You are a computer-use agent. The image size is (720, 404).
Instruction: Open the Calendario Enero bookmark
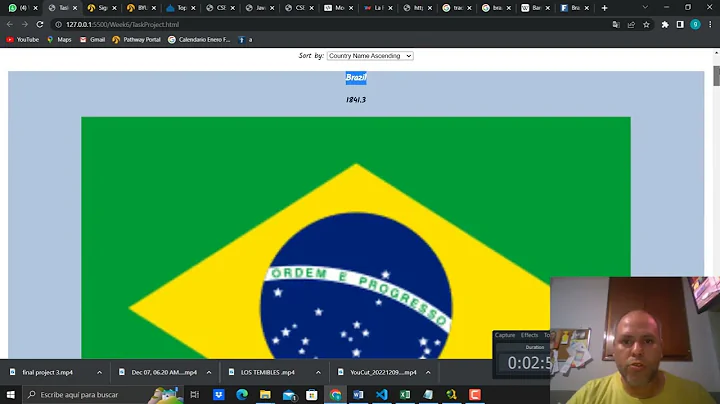(199, 39)
